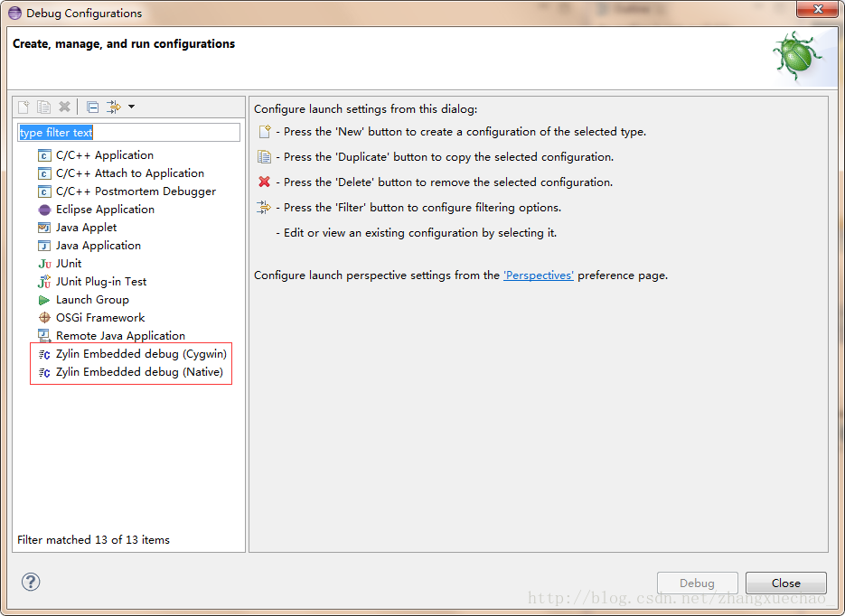This screenshot has height=616, width=845.
Task: Select the Java Applet icon
Action: pyautogui.click(x=44, y=228)
